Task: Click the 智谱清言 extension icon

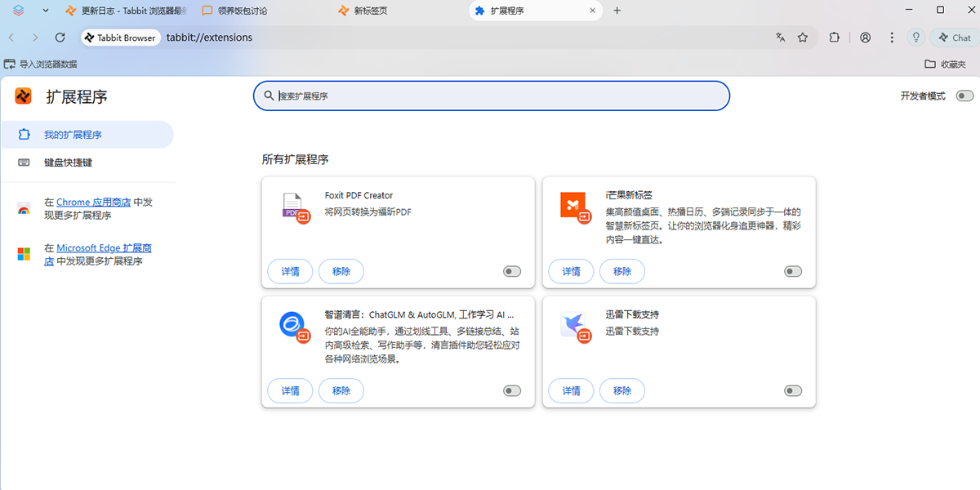Action: [x=296, y=327]
